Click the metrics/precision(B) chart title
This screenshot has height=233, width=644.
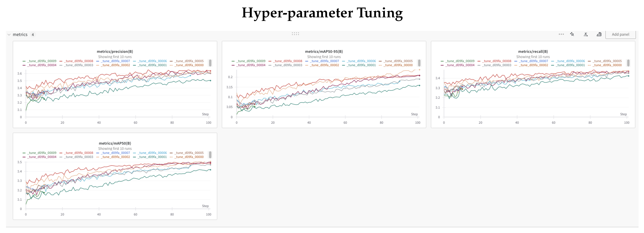pos(115,51)
